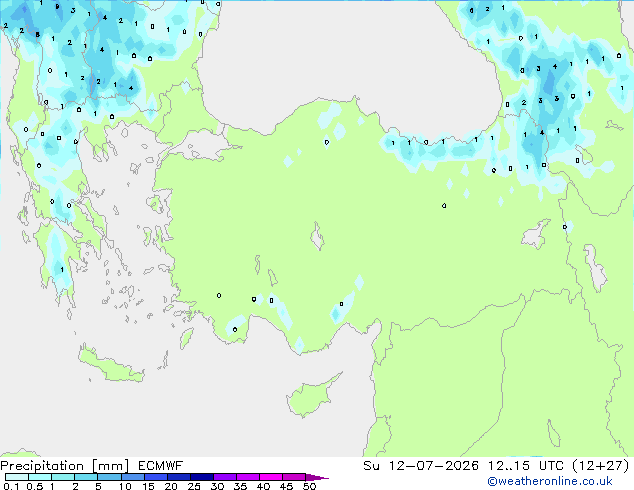Click the '0.1' legend scale label
Image resolution: width=634 pixels, height=490 pixels.
click(x=11, y=486)
